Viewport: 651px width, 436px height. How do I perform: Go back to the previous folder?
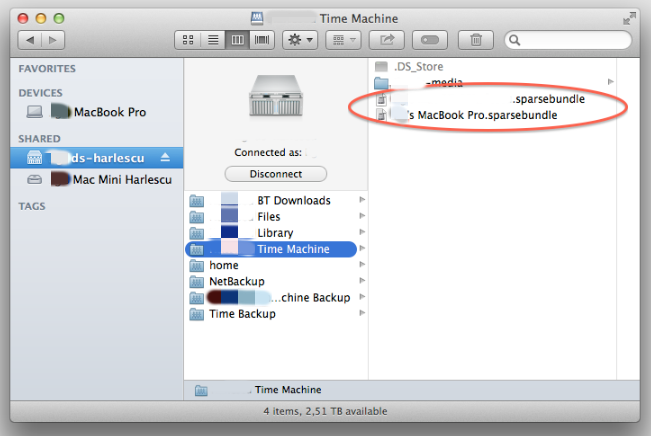tap(30, 40)
